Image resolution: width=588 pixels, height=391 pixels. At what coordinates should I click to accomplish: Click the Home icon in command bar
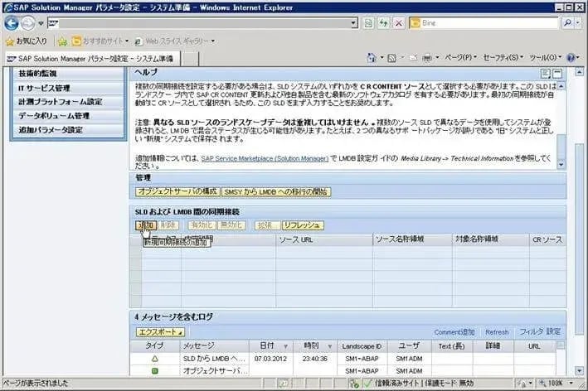click(372, 58)
